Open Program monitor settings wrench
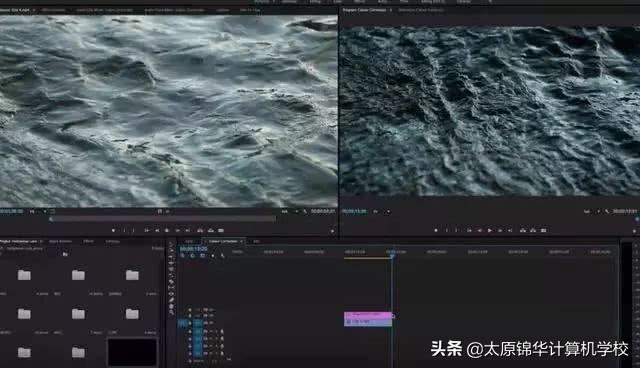640x368 pixels. click(607, 211)
